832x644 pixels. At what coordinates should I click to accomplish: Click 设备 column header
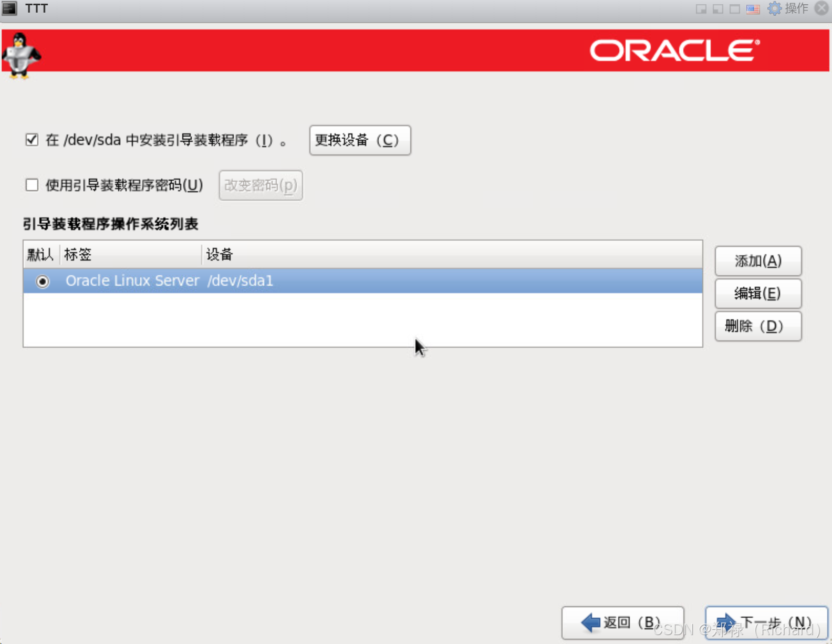(452, 255)
